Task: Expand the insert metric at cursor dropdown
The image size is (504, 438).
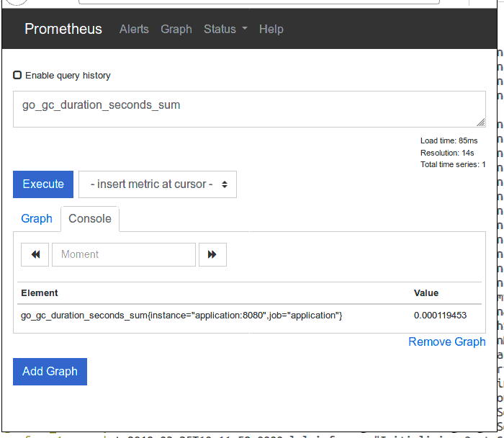Action: 157,184
